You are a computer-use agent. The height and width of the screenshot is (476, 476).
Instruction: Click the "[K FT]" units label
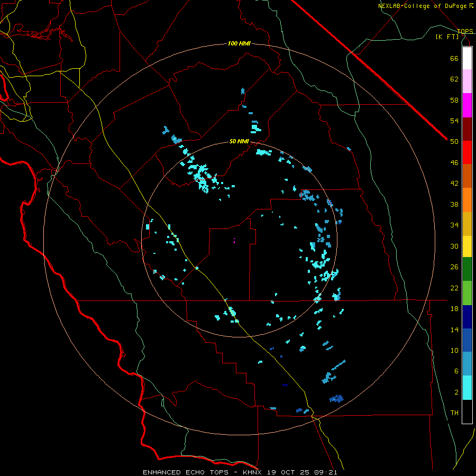(447, 36)
